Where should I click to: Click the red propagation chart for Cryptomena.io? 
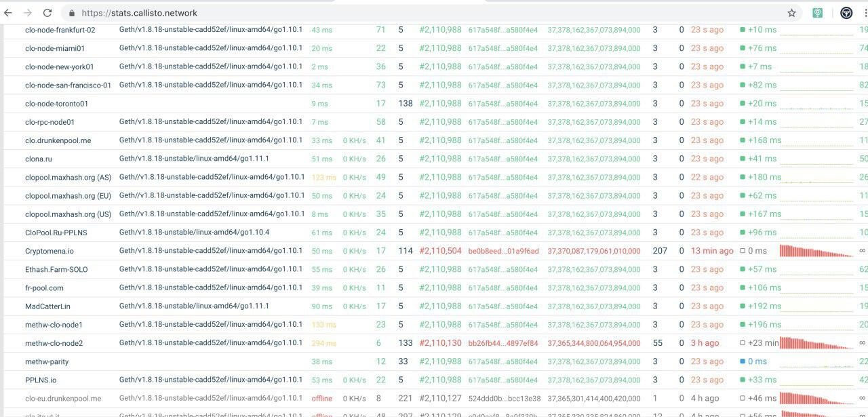(x=816, y=251)
